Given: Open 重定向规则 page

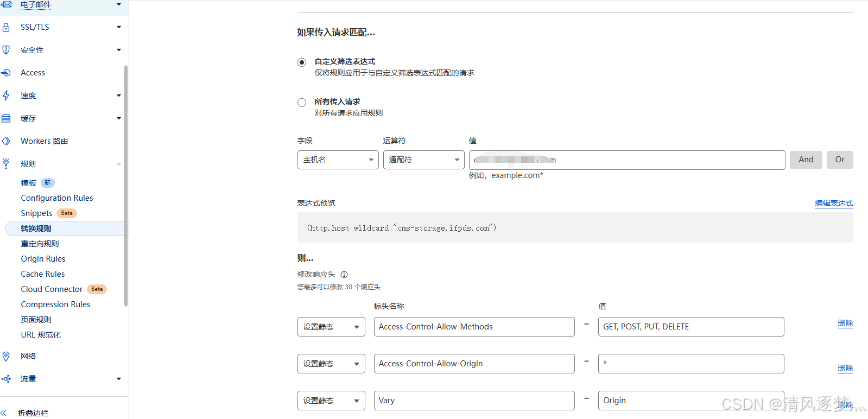Looking at the screenshot, I should click(x=40, y=244).
